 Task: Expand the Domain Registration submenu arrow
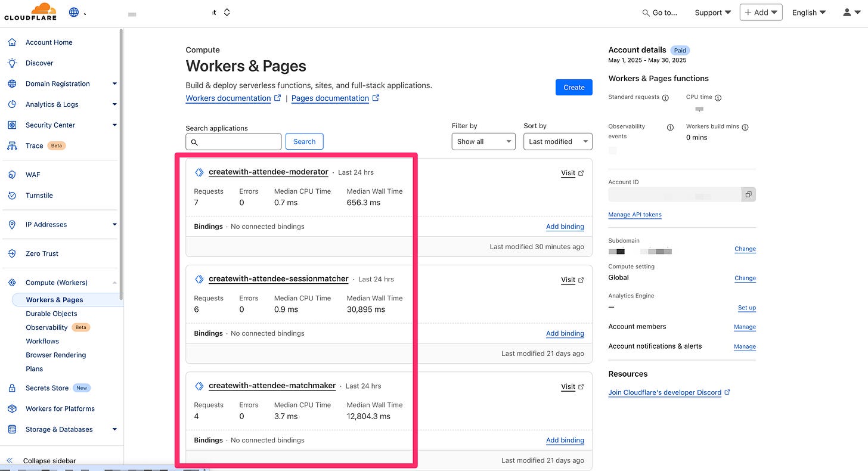click(x=114, y=84)
